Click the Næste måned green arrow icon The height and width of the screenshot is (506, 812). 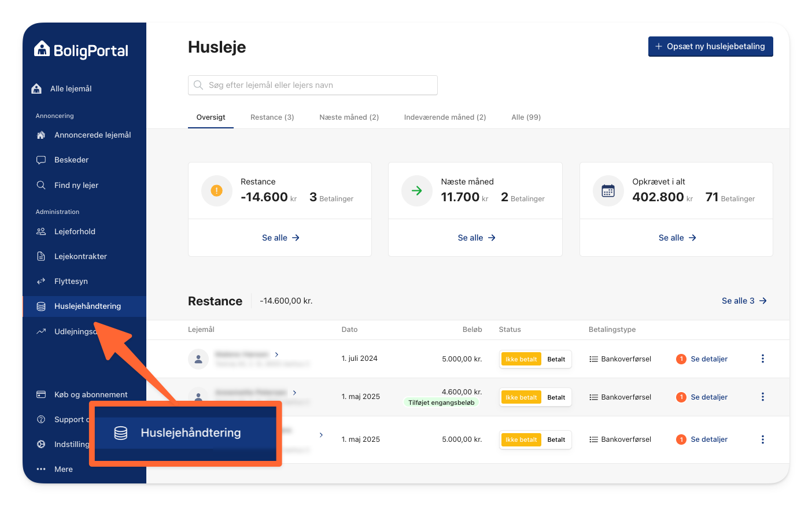pos(416,190)
